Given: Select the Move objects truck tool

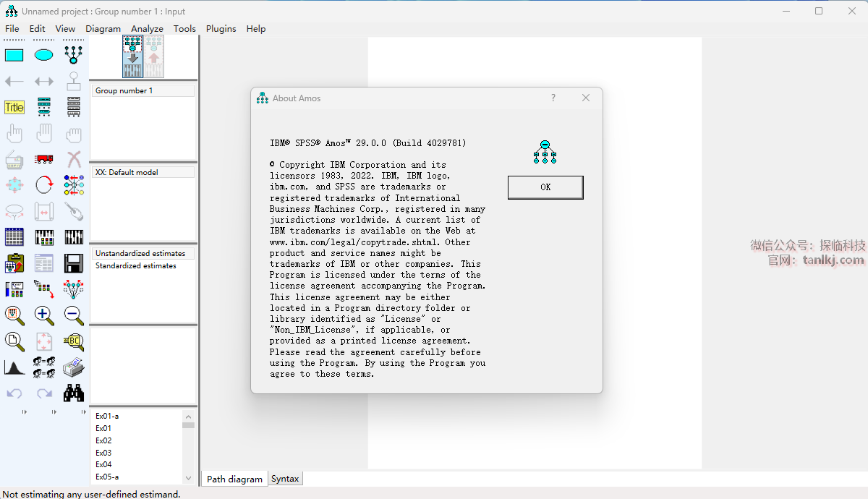Looking at the screenshot, I should pyautogui.click(x=44, y=159).
